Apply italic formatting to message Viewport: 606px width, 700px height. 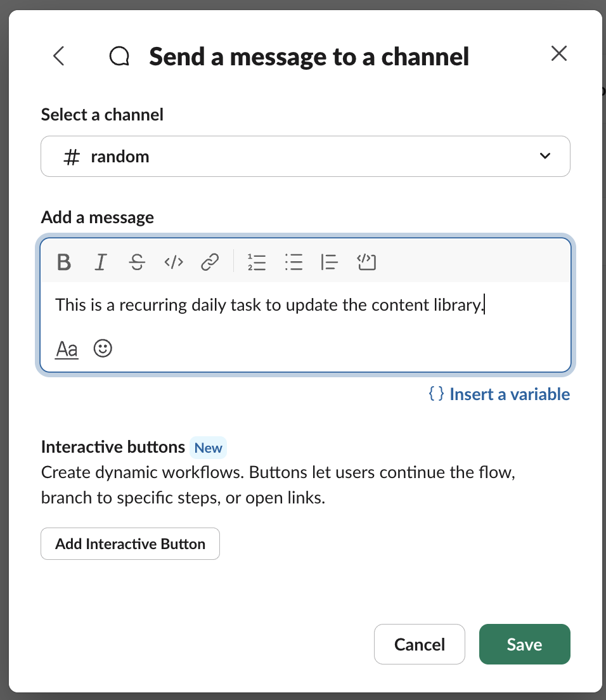click(x=100, y=262)
